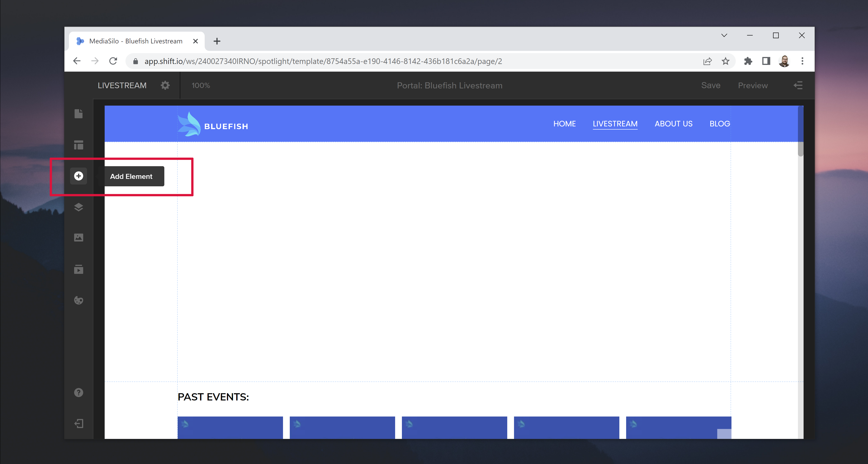Select the first Past Events video thumbnail
This screenshot has height=464, width=868.
coord(230,427)
